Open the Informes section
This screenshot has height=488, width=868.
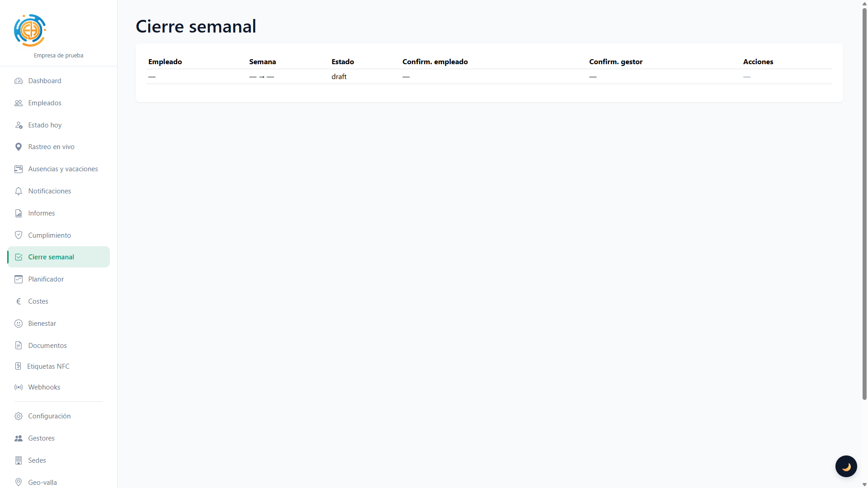point(42,213)
